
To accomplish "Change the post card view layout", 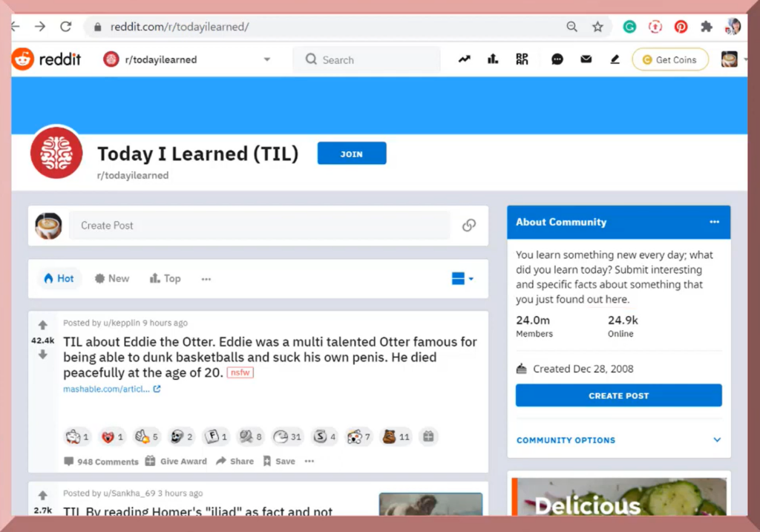I will pos(462,278).
